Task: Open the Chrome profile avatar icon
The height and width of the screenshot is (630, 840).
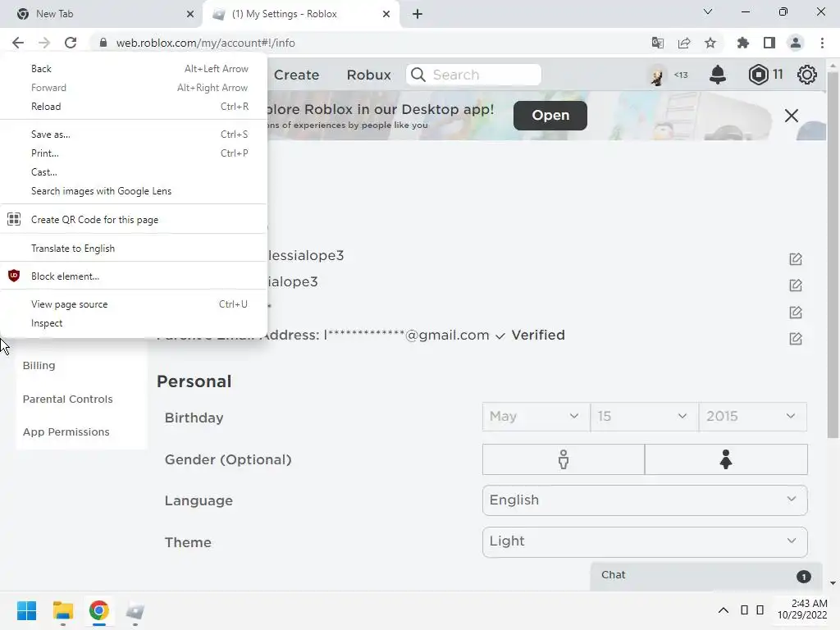Action: 796,43
